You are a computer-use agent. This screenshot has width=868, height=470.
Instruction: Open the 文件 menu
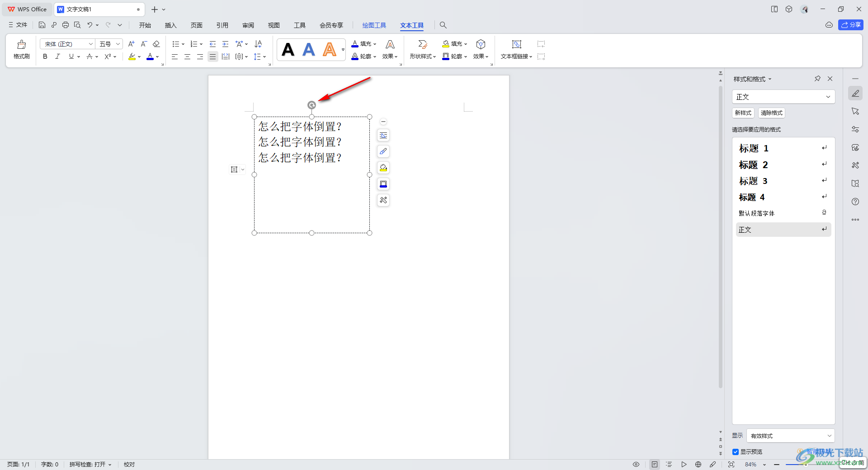pos(18,25)
